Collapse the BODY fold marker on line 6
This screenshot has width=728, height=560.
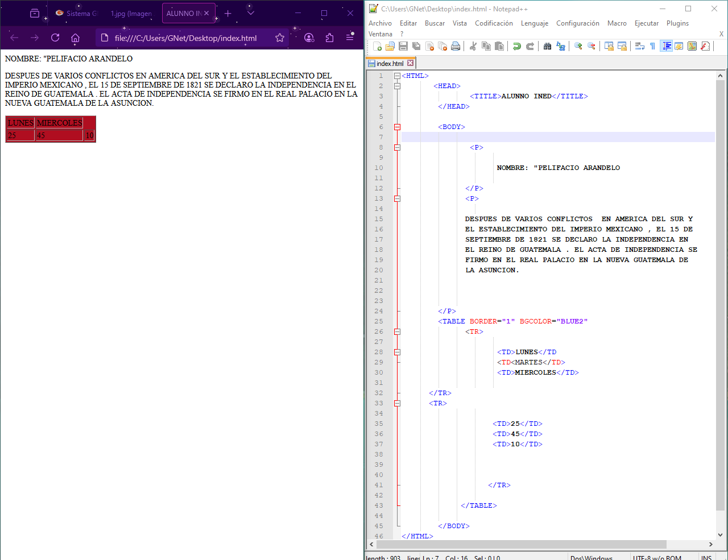[x=397, y=127]
